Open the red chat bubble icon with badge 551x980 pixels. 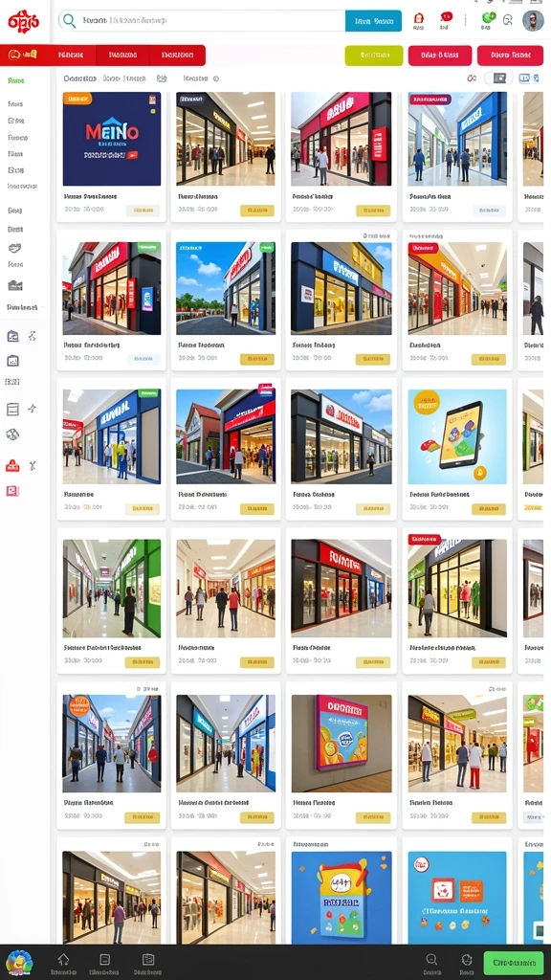[x=446, y=18]
